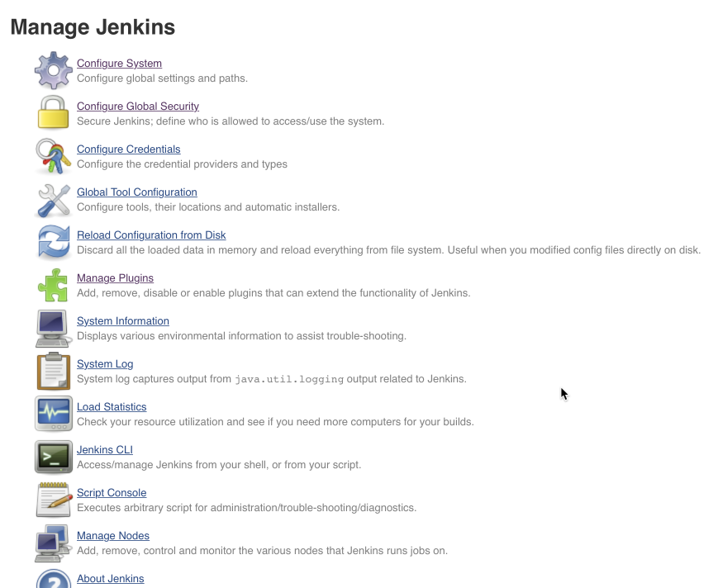Image resolution: width=718 pixels, height=588 pixels.
Task: Open the Configure System link
Action: 119,63
